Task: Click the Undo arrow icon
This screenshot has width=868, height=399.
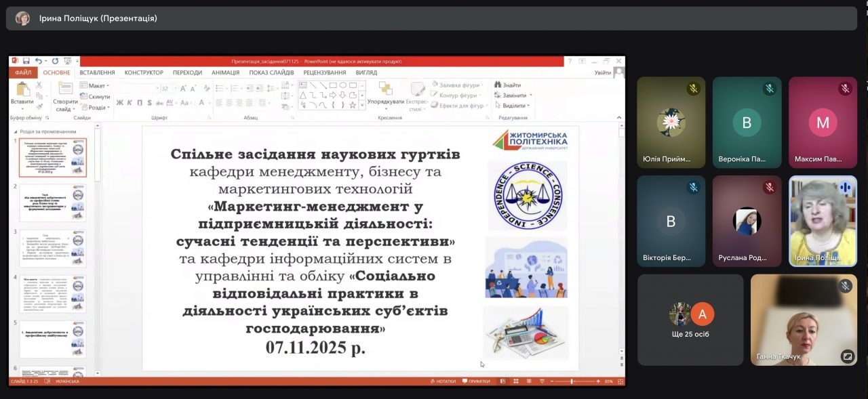Action: [x=37, y=61]
